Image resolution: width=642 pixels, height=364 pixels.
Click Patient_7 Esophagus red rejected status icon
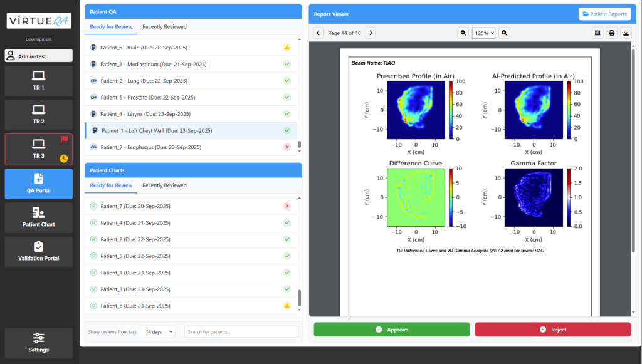[x=287, y=147]
